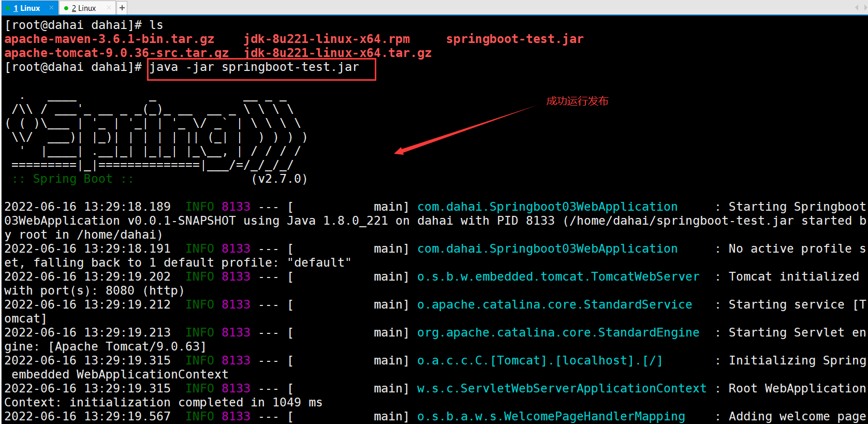Click the red "springboot-test.jar" entry in the ls output
This screenshot has width=868, height=424.
pos(514,39)
